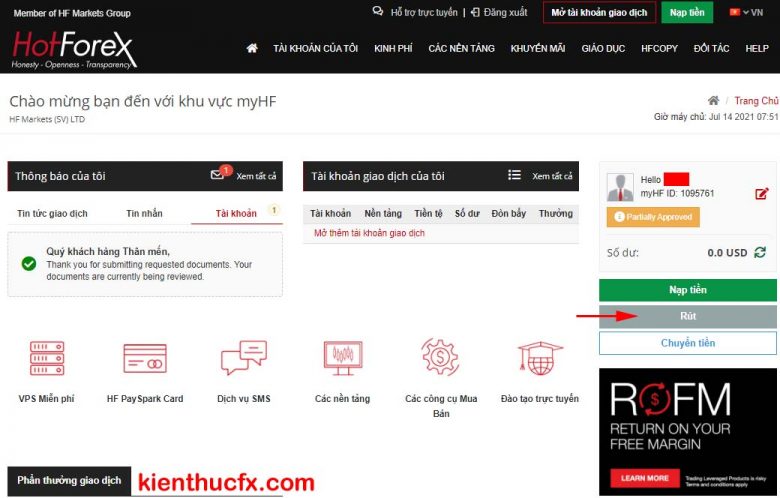Click the list icon in trading accounts header
The image size is (780, 498).
[514, 175]
